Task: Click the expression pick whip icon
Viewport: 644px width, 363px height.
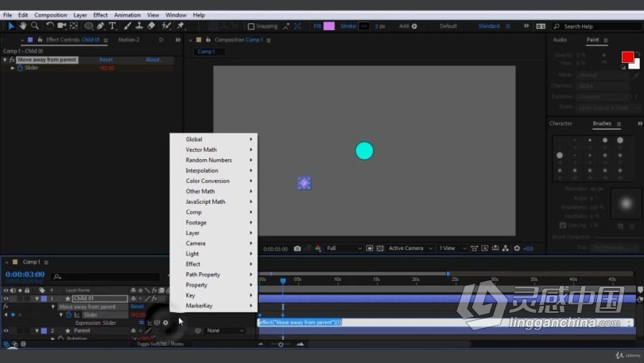Action: pyautogui.click(x=157, y=322)
